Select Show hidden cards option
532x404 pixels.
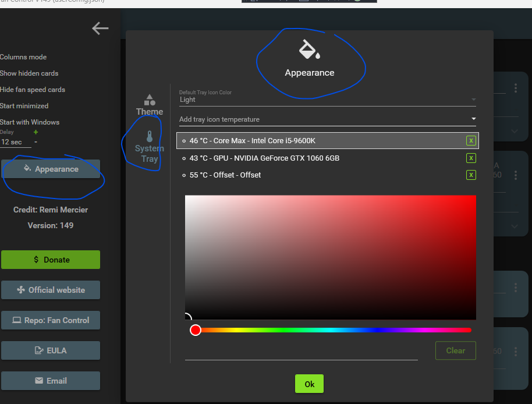[x=29, y=74]
